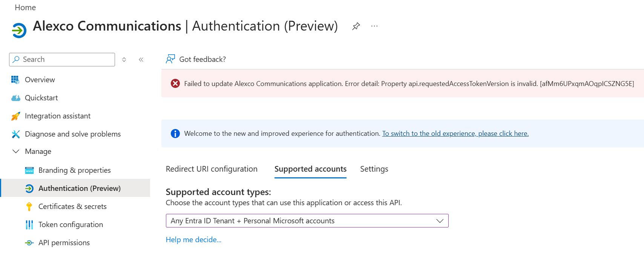Open Branding & properties
Image resolution: width=644 pixels, height=255 pixels.
pos(75,170)
